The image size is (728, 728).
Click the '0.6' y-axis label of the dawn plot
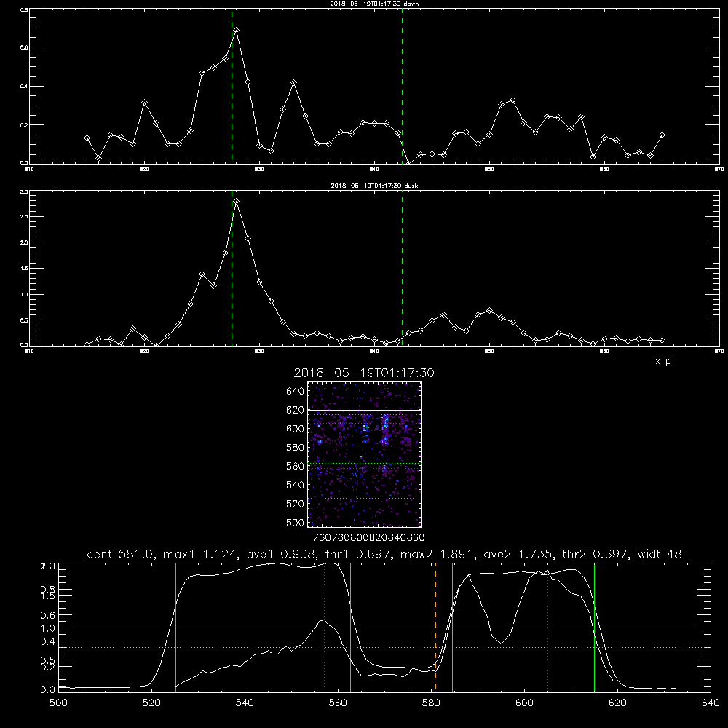pos(24,47)
